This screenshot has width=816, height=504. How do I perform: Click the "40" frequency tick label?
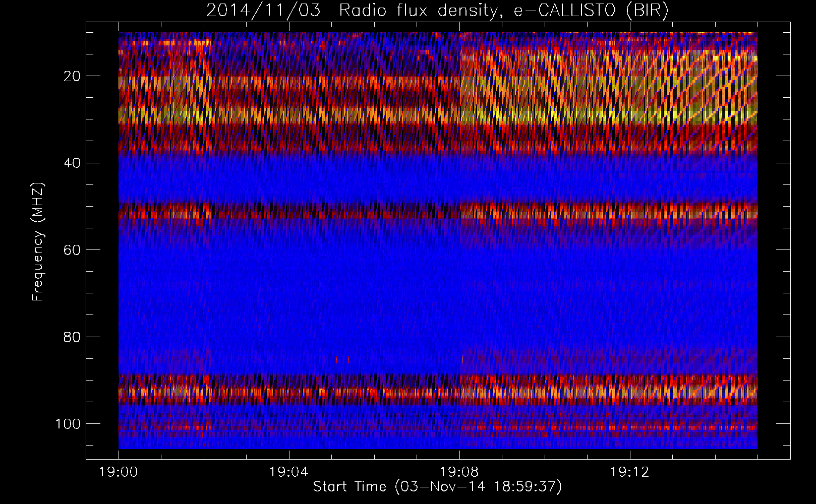coord(73,163)
